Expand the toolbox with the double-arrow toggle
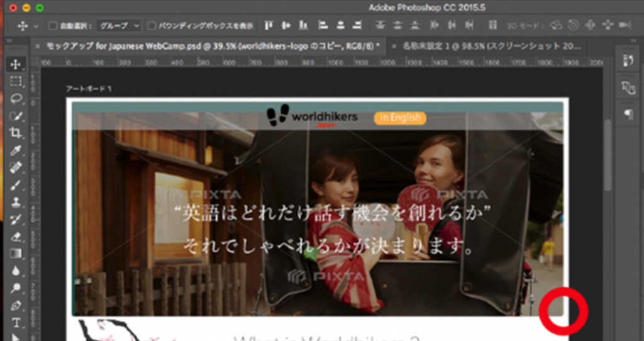644x341 pixels. 10,41
